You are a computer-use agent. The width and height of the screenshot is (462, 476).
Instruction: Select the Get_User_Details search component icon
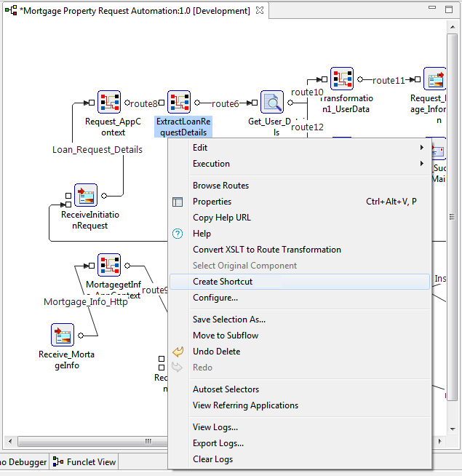[x=272, y=102]
